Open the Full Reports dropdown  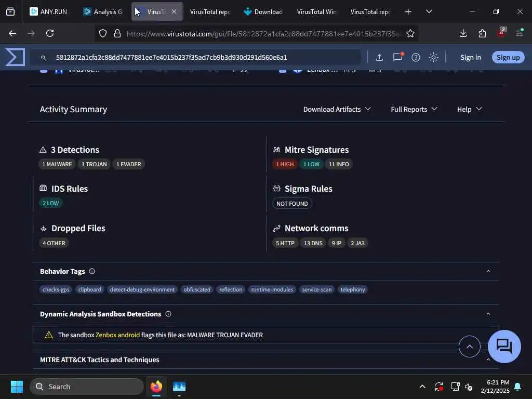414,109
